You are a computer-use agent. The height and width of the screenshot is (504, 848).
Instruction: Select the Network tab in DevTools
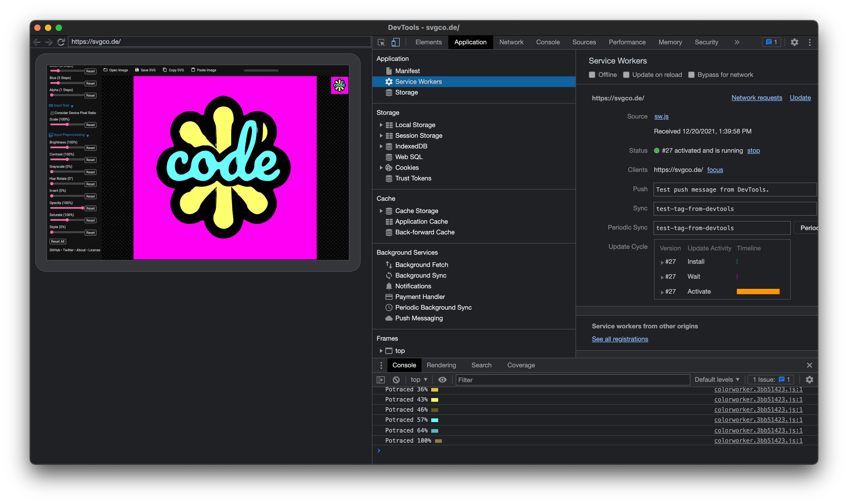point(511,41)
